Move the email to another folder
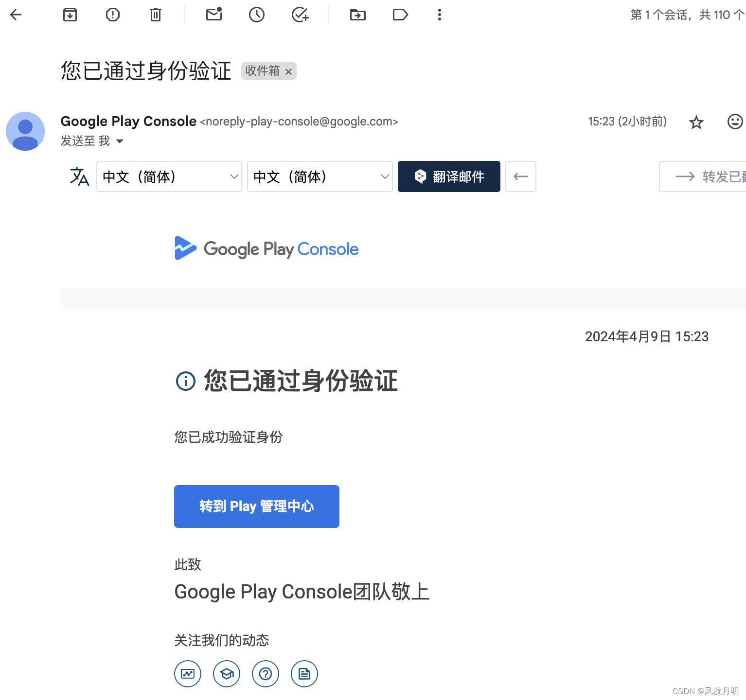 (358, 15)
